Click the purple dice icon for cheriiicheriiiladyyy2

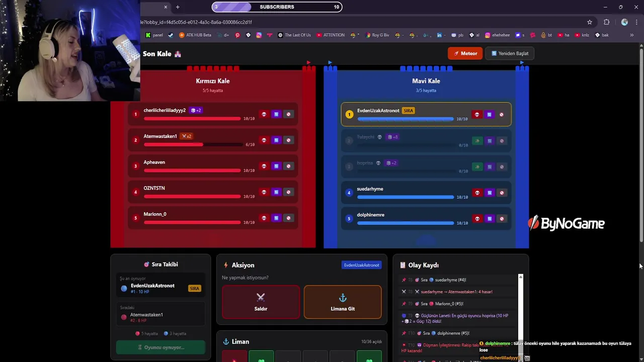pos(276,114)
